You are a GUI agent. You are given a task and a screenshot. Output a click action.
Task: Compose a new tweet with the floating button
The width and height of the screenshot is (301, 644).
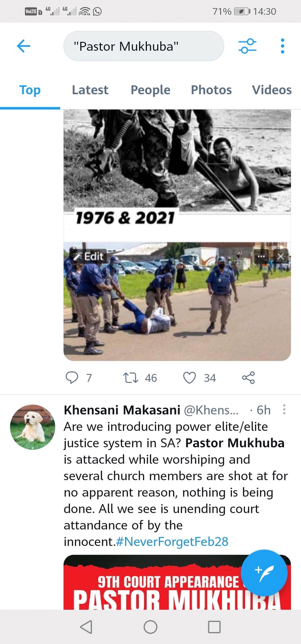point(264,572)
